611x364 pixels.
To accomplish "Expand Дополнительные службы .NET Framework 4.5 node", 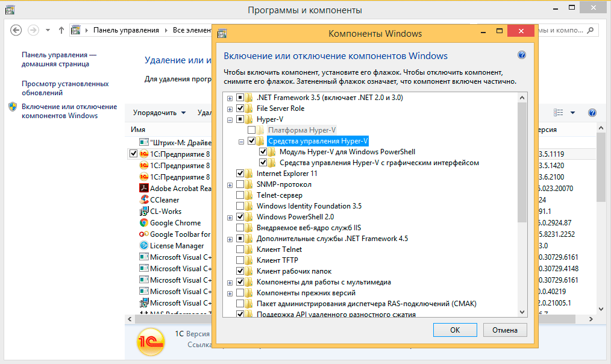I will pyautogui.click(x=230, y=239).
